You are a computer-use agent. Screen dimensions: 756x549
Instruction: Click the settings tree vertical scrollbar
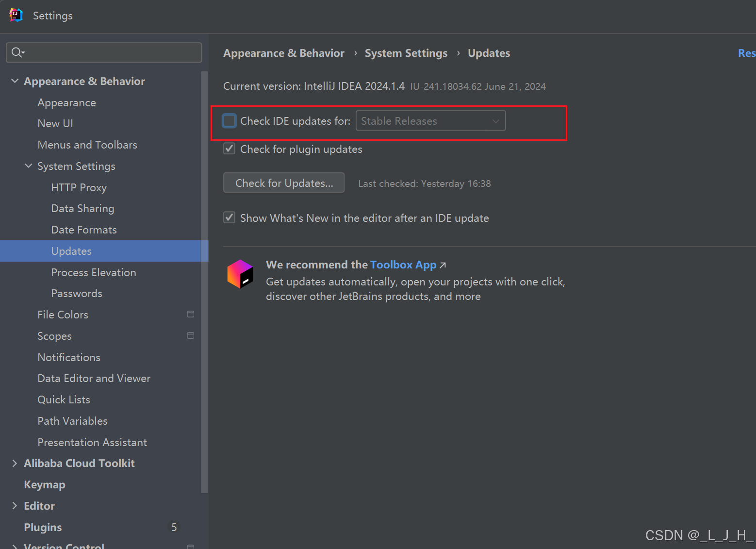coord(204,282)
